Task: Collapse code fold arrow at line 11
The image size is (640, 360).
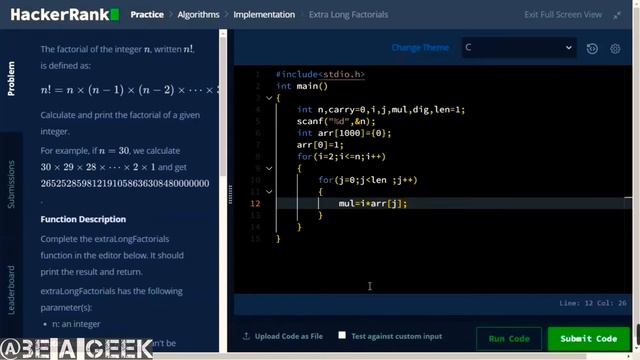Action: tap(269, 191)
